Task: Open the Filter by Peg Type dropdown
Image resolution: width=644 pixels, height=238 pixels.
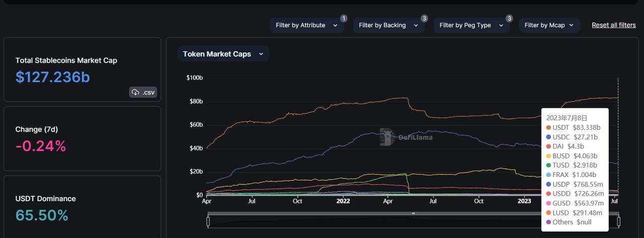Action: pos(471,25)
